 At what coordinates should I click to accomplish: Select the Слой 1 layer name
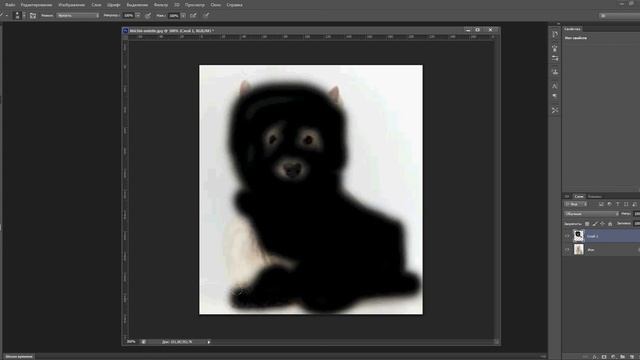click(x=593, y=236)
